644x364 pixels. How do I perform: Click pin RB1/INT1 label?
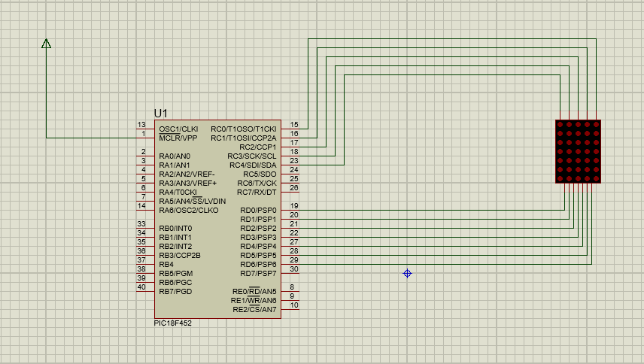tap(175, 237)
